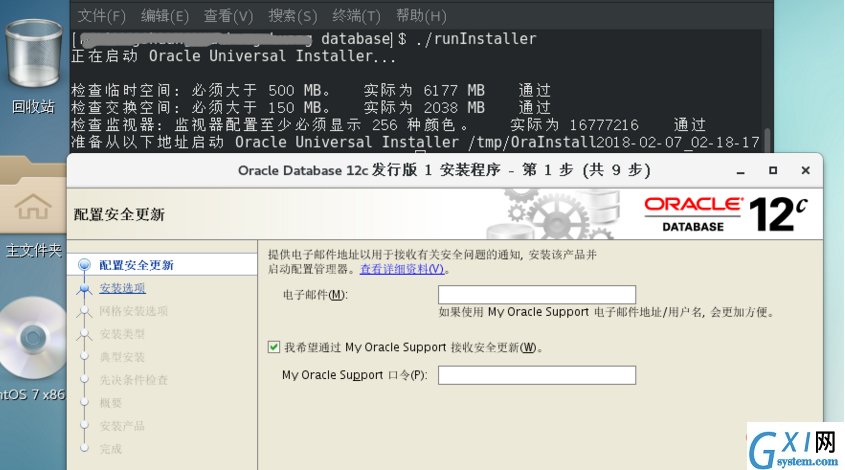845x470 pixels.
Task: Open terminal 终端(T) menu
Action: coord(356,16)
